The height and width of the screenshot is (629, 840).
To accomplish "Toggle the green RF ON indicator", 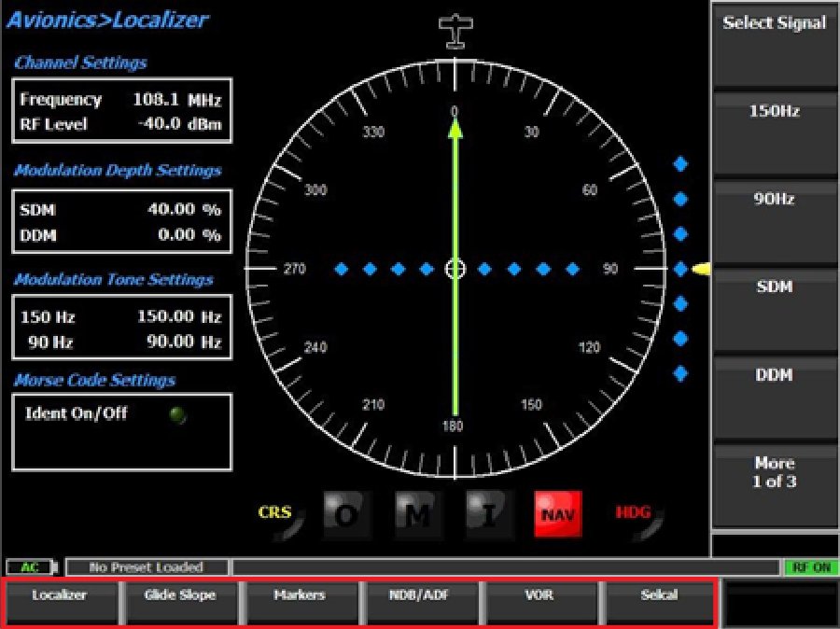I will 808,567.
